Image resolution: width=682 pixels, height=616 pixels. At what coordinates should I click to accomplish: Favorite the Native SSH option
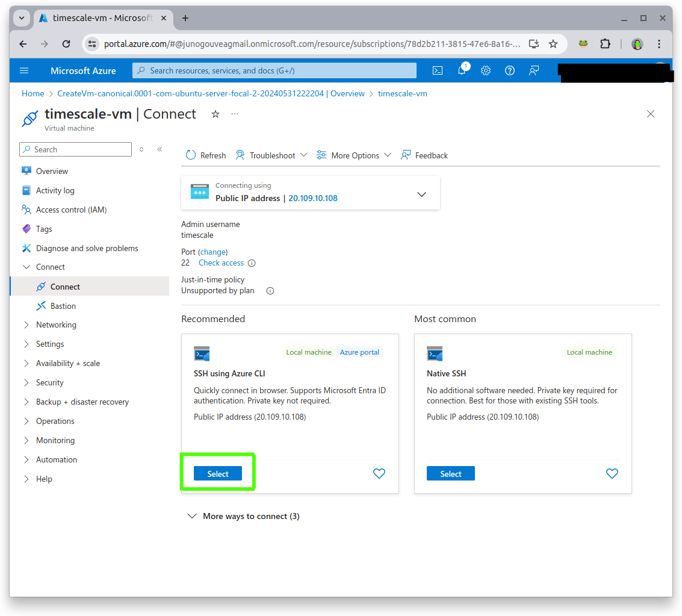click(612, 473)
